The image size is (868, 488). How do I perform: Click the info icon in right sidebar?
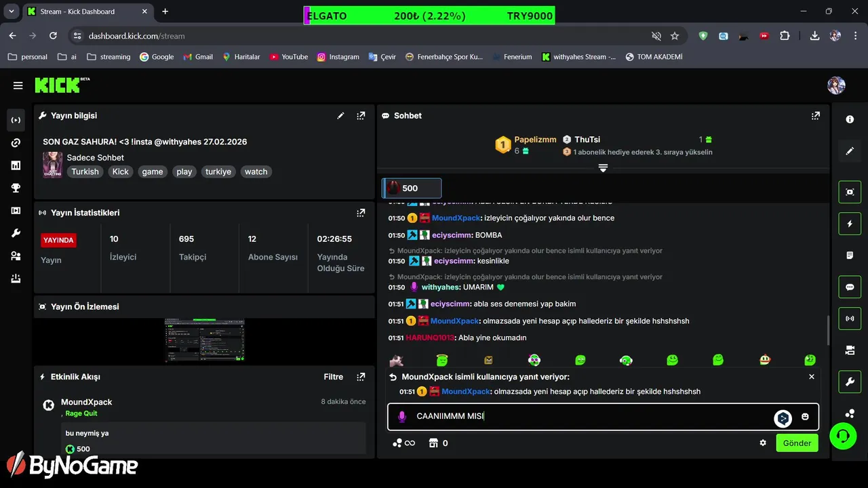tap(850, 119)
